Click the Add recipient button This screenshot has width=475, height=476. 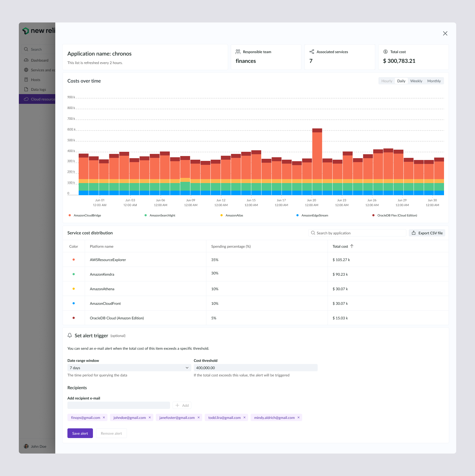(182, 405)
